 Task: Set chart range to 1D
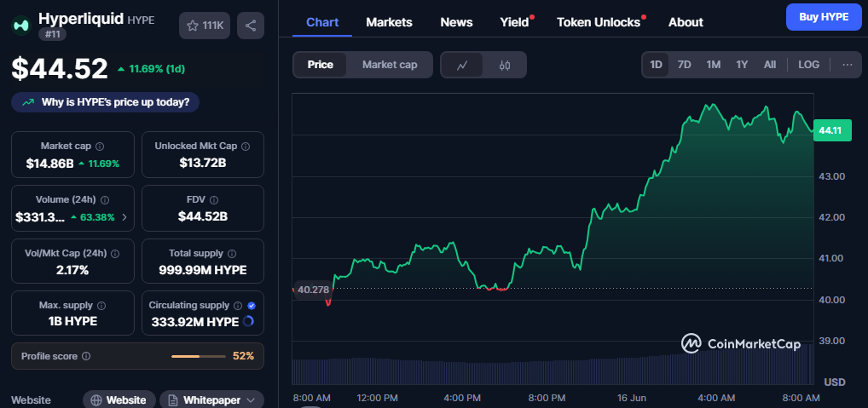point(656,65)
